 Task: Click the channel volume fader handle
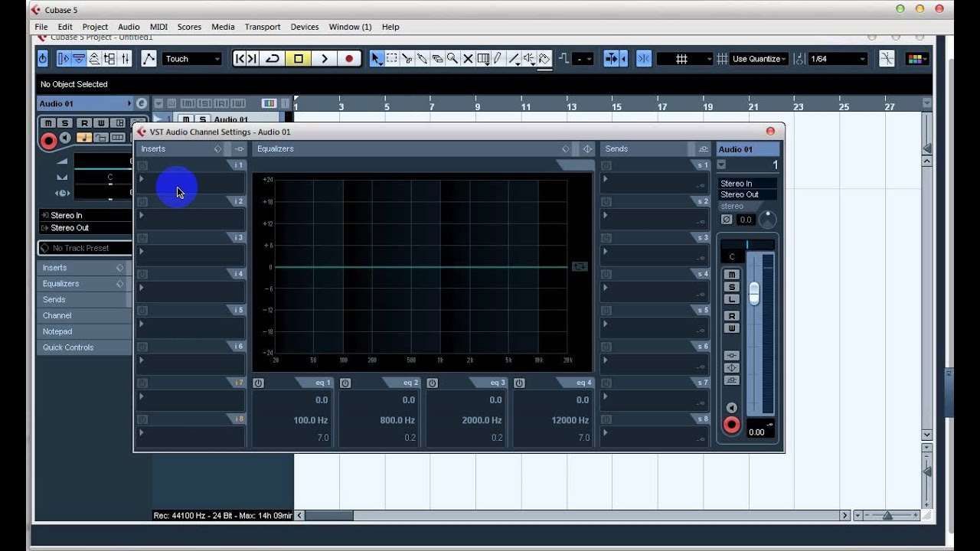[754, 293]
